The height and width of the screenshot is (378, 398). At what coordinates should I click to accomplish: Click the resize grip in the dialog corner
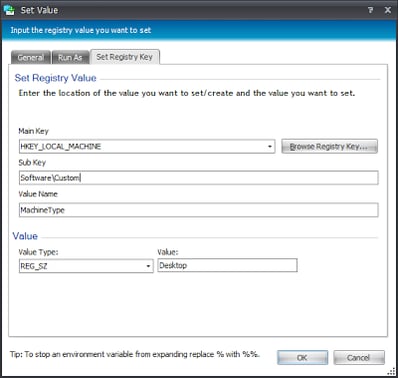391,372
